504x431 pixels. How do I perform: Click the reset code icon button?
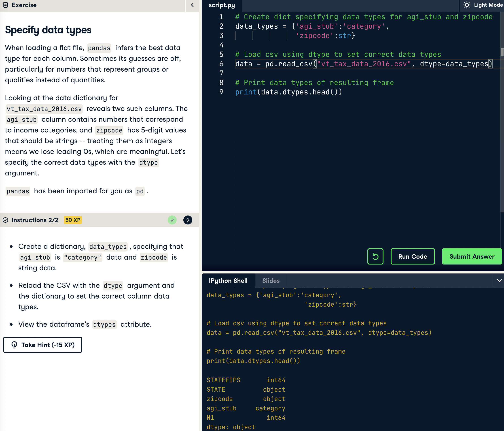[x=375, y=256]
